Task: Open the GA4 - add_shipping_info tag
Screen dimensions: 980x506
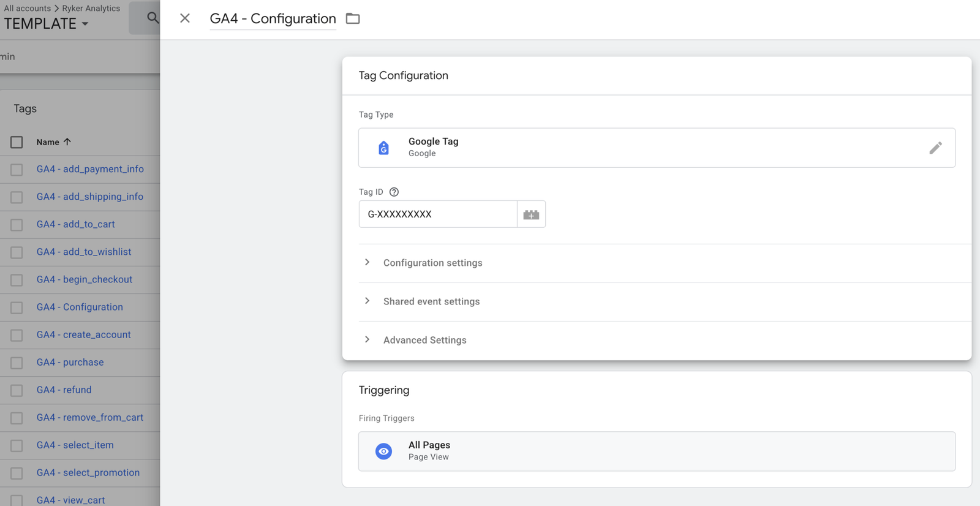Action: 89,197
